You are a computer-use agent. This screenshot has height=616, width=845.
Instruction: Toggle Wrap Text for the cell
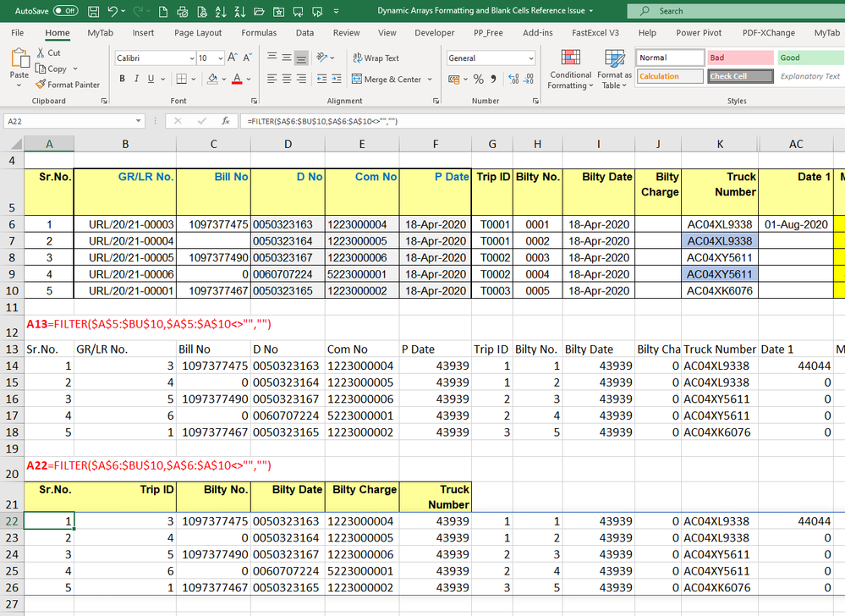[x=376, y=58]
